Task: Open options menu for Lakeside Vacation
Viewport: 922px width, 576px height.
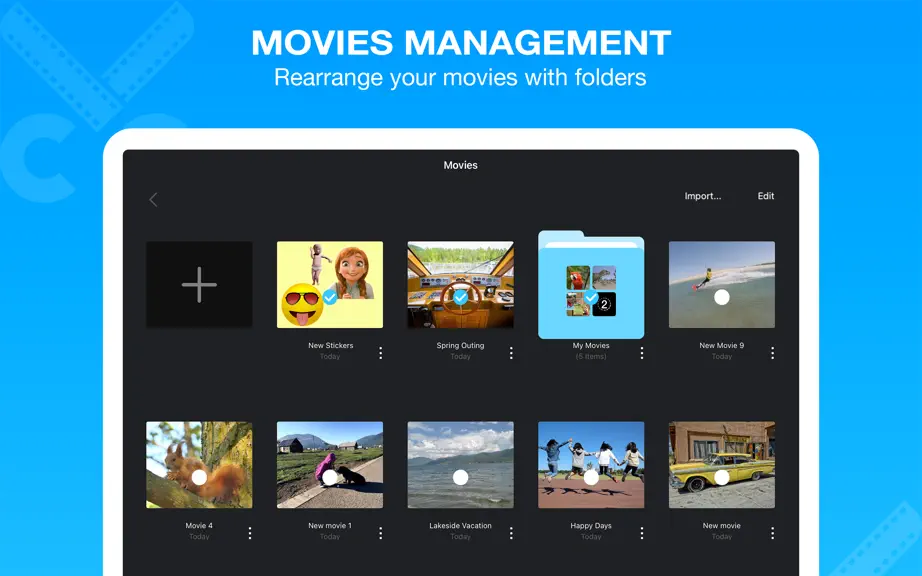Action: (511, 533)
